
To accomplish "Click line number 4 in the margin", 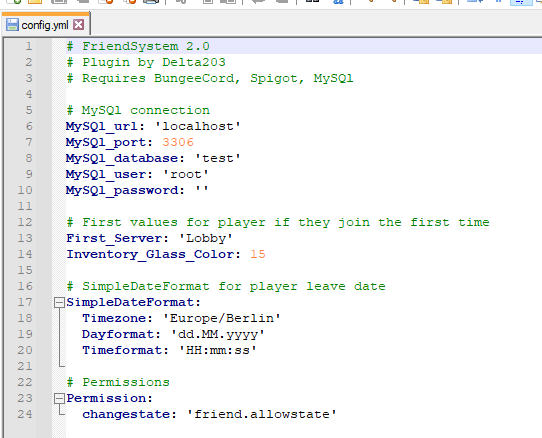I will (29, 94).
